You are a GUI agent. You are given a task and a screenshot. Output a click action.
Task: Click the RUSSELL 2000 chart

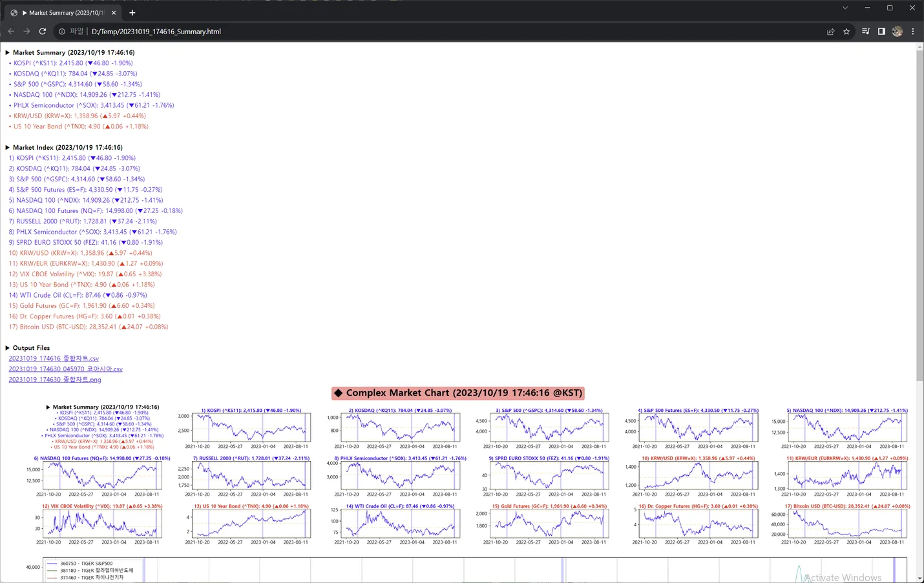point(251,476)
